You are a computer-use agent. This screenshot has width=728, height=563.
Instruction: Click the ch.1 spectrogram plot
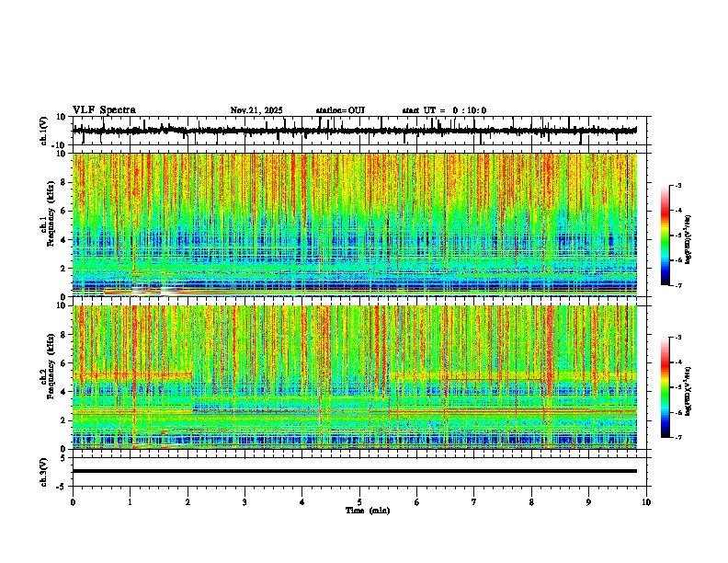[355, 224]
